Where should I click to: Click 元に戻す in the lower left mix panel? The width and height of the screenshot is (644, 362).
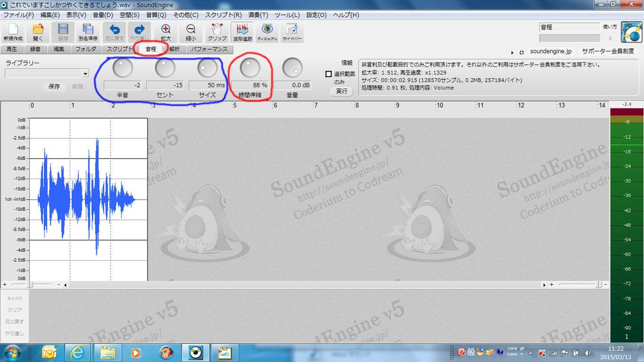coord(14,321)
